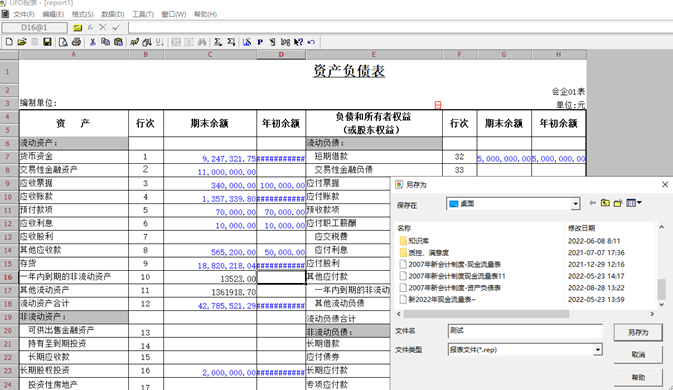The height and width of the screenshot is (390, 673).
Task: Select file 2007年新会计制度现金流量表11
Action: [x=452, y=276]
